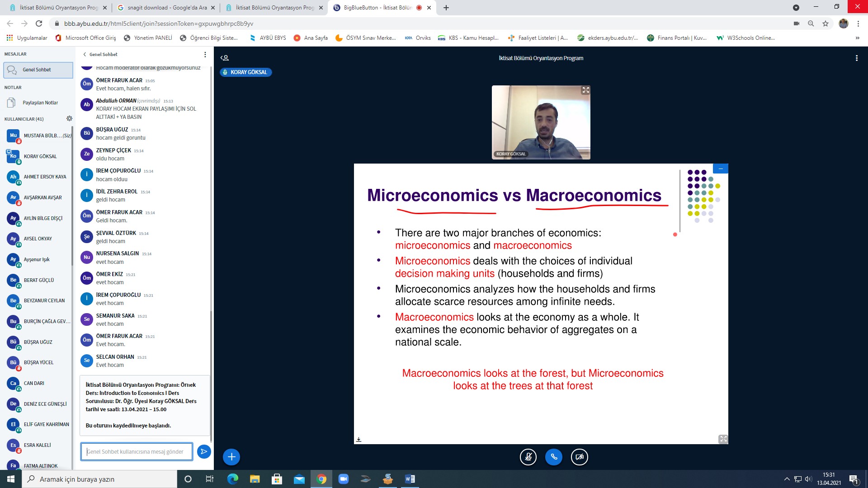Screen dimensions: 868x488
Task: Open chat options three-dot menu
Action: 205,54
